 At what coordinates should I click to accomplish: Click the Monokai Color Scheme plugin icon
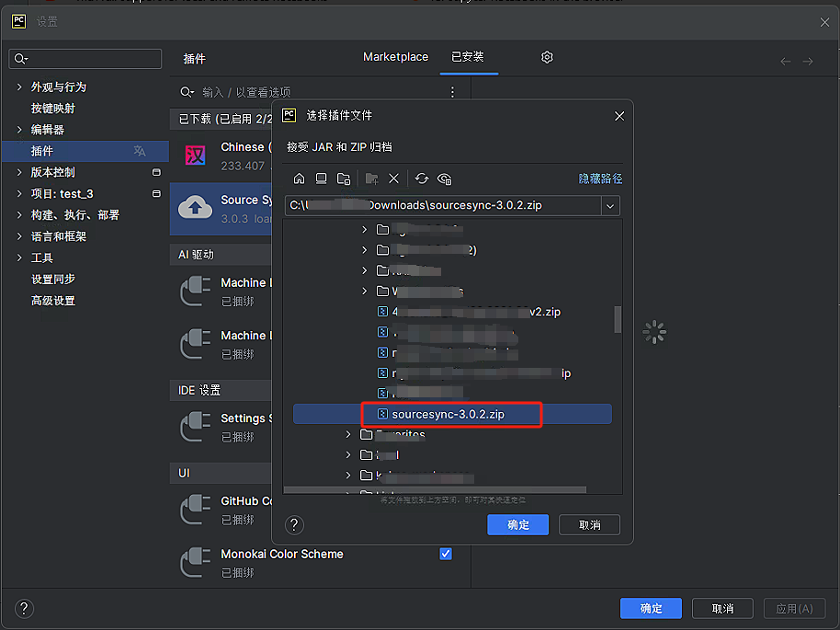196,562
